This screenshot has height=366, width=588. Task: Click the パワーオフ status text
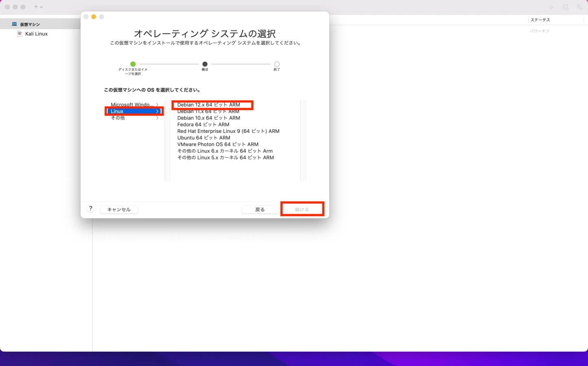pyautogui.click(x=540, y=31)
